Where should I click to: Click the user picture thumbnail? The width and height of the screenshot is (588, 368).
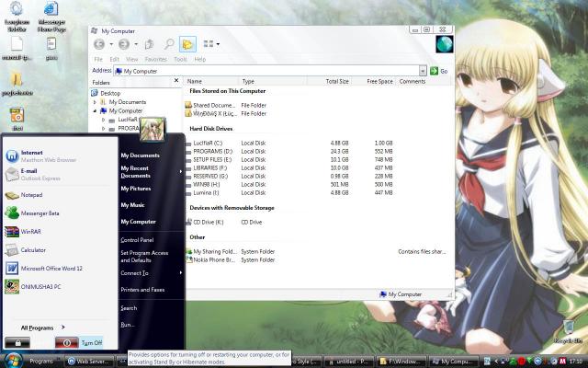(153, 130)
